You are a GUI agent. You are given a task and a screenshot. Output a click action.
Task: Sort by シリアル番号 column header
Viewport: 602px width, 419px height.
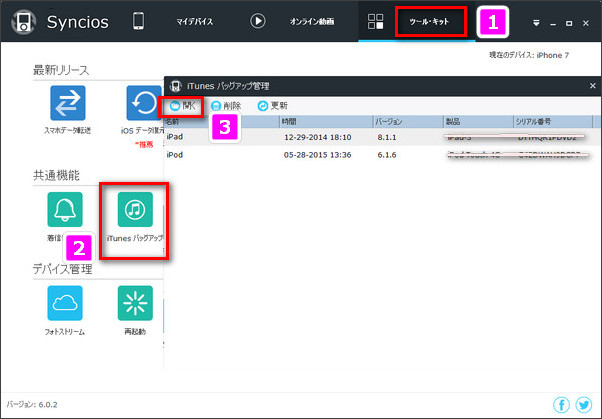click(x=553, y=122)
